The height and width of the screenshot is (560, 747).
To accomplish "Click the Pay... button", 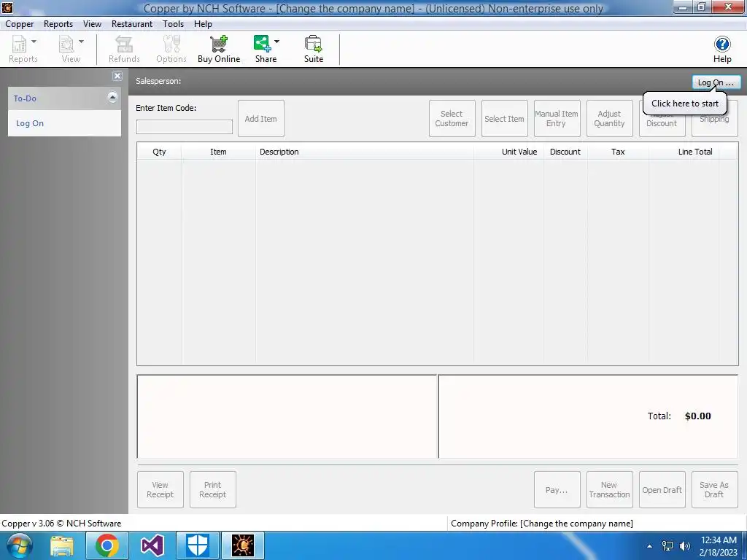I will pos(557,489).
